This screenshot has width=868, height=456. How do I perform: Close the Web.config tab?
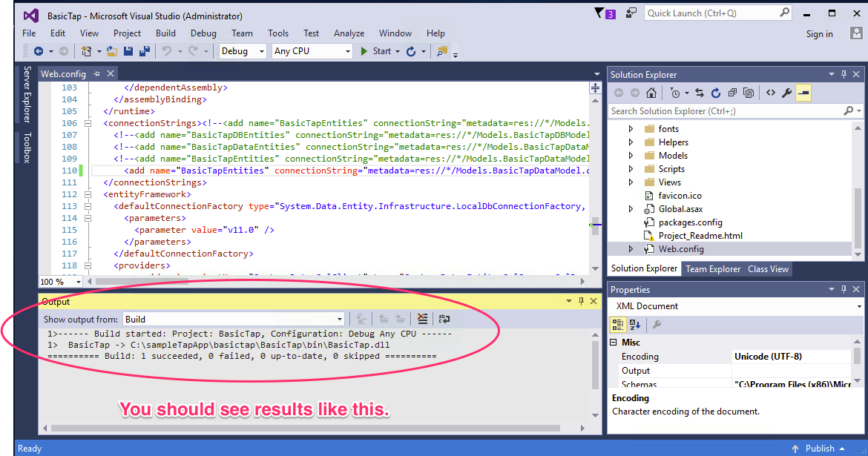coord(111,73)
